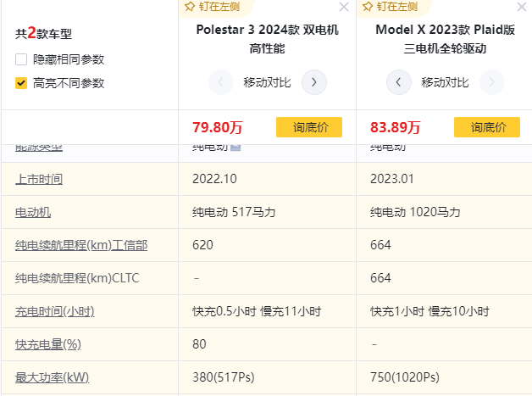Select the 380(517Ps) power value
The height and width of the screenshot is (396, 532).
click(224, 377)
